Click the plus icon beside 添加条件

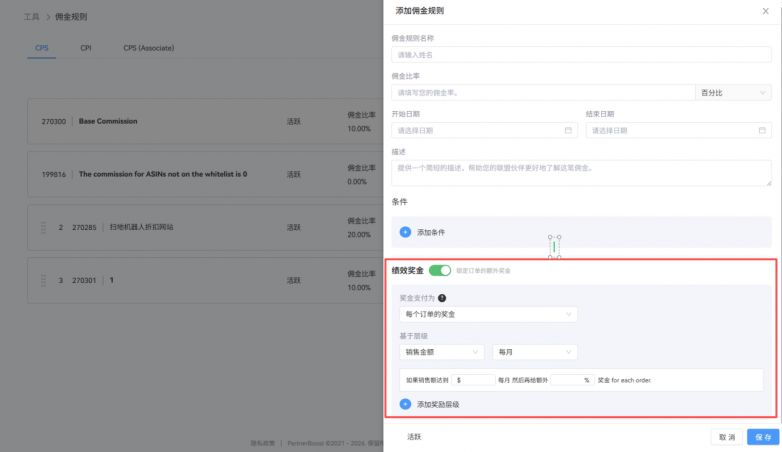[405, 232]
